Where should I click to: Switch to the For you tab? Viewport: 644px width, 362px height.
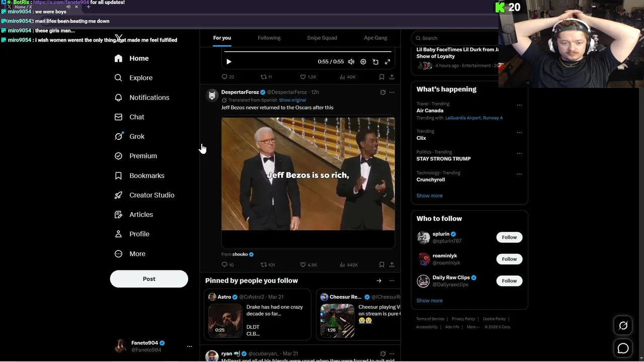(222, 38)
